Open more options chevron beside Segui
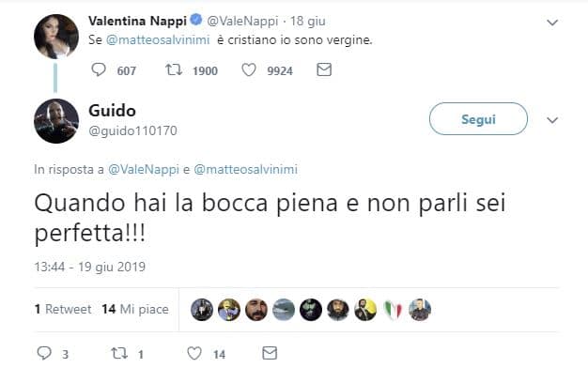The image size is (588, 383). (x=552, y=120)
